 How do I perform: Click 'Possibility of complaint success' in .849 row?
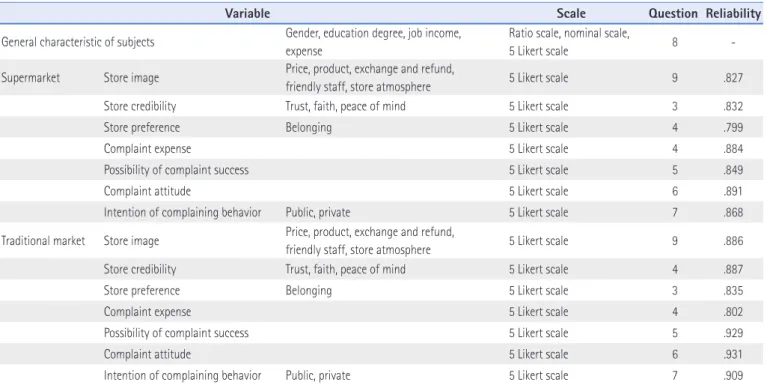tap(176, 170)
